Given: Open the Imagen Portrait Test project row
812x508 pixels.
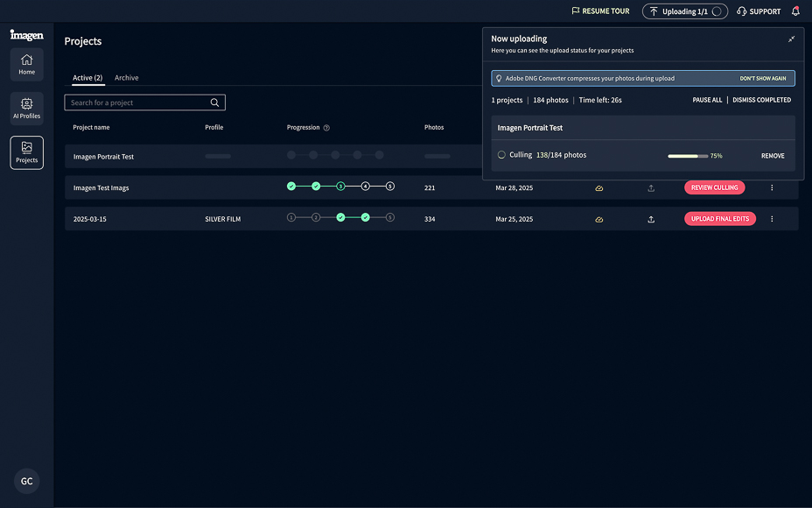Looking at the screenshot, I should click(273, 156).
